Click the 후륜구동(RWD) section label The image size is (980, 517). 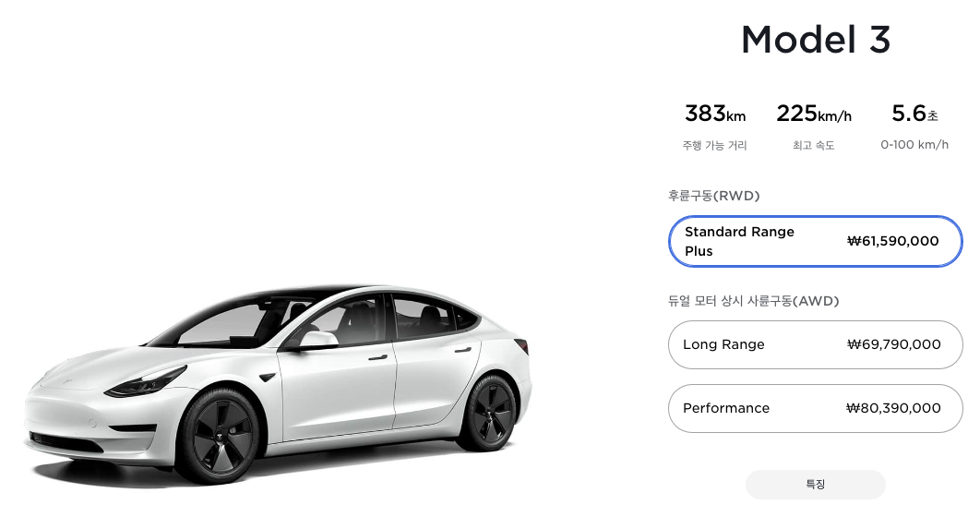[713, 196]
